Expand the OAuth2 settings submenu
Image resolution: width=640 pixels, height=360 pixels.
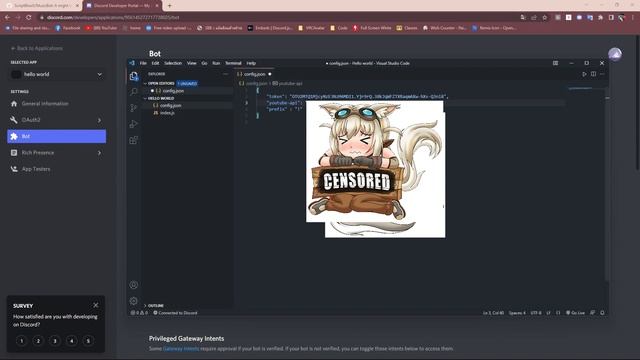tap(99, 120)
